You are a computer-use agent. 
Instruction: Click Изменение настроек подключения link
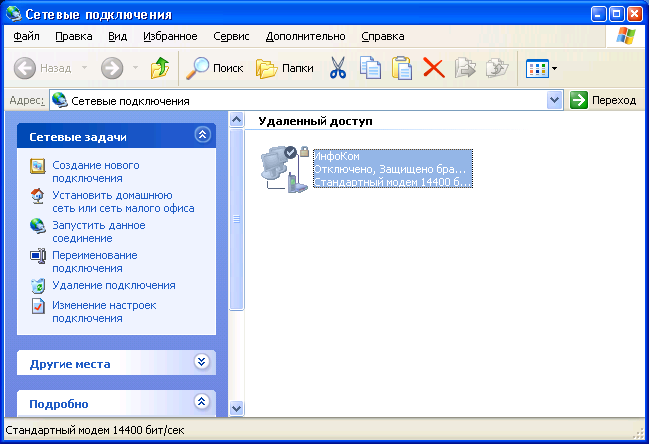pyautogui.click(x=104, y=312)
